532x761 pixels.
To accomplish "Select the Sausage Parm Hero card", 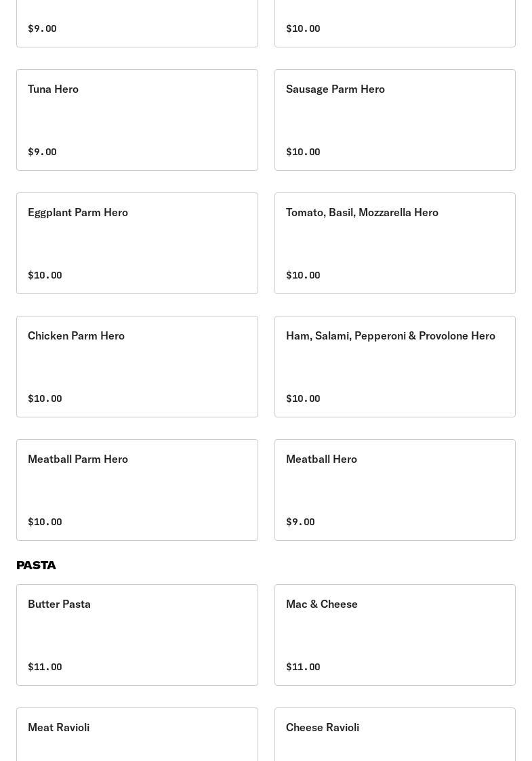I will [x=394, y=120].
